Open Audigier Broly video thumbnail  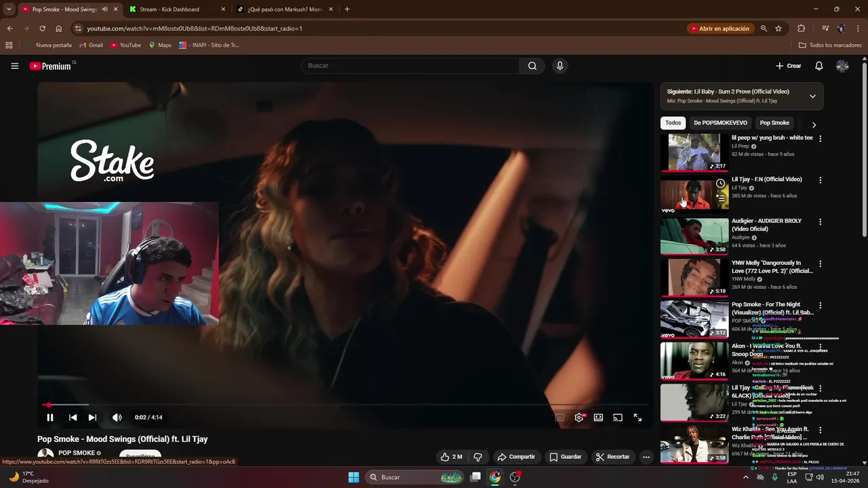click(x=694, y=236)
